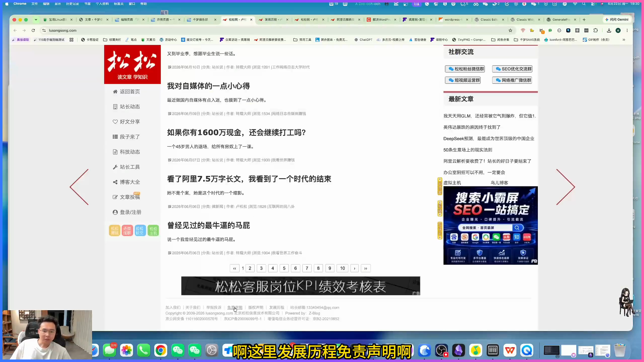Viewport: 644px width, 362px height.
Task: Open article 曾经见过的最牛逼的马屁
Action: pyautogui.click(x=208, y=225)
